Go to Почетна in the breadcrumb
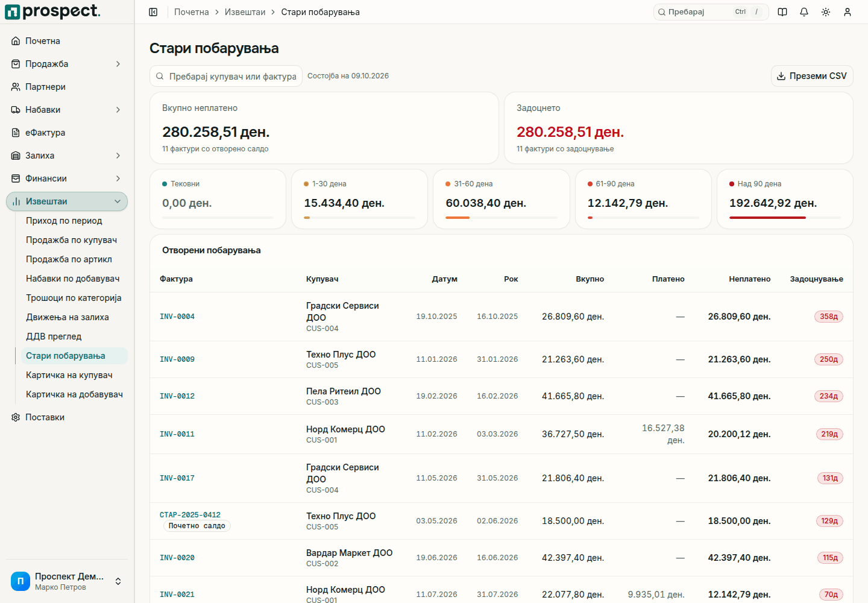This screenshot has height=603, width=868. click(192, 12)
